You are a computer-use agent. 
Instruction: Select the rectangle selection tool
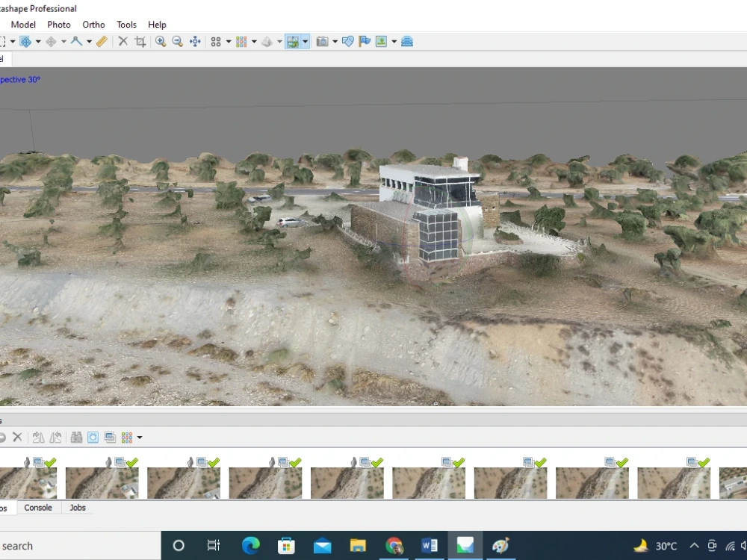4,41
